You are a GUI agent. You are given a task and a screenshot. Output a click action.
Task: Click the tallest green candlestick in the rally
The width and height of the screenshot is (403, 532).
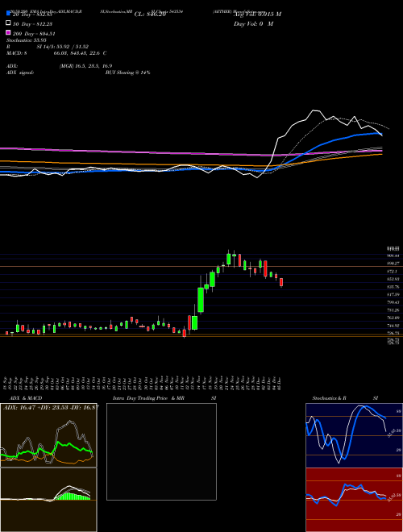pyautogui.click(x=201, y=300)
